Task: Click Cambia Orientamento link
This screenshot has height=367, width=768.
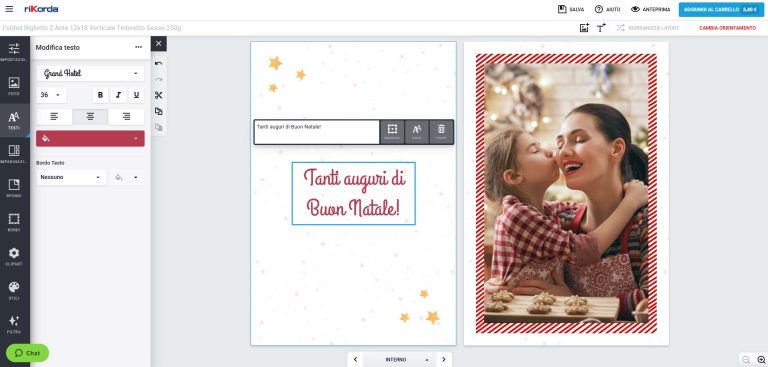Action: (x=727, y=28)
